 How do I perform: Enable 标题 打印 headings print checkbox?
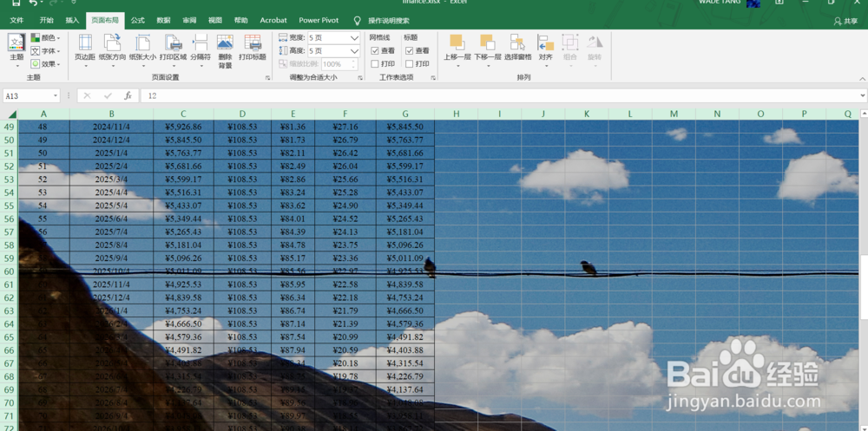409,63
